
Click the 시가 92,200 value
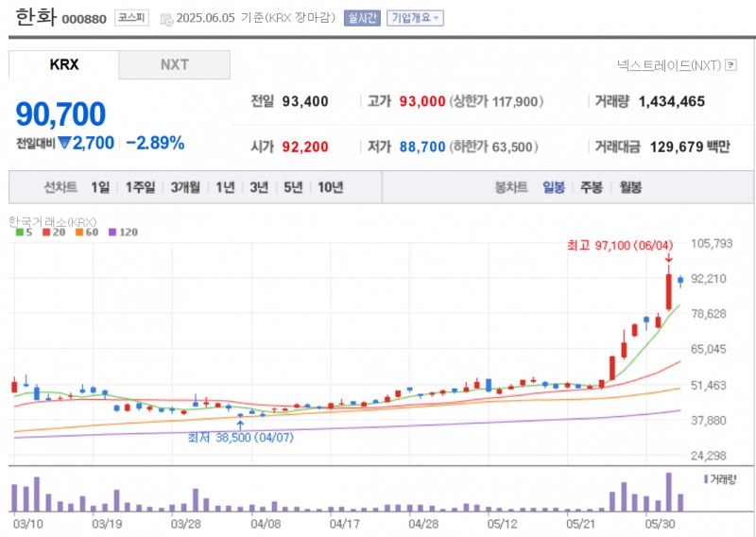(x=304, y=147)
